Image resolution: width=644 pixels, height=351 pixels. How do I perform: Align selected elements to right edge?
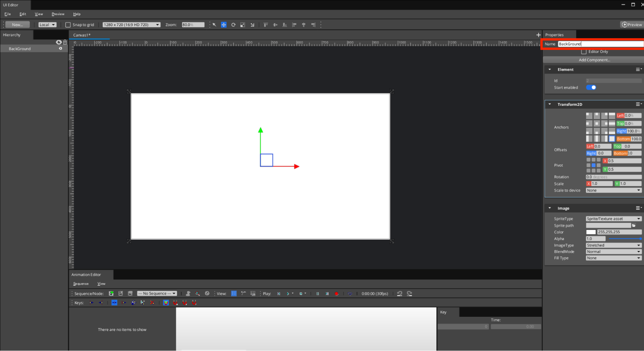pyautogui.click(x=313, y=25)
